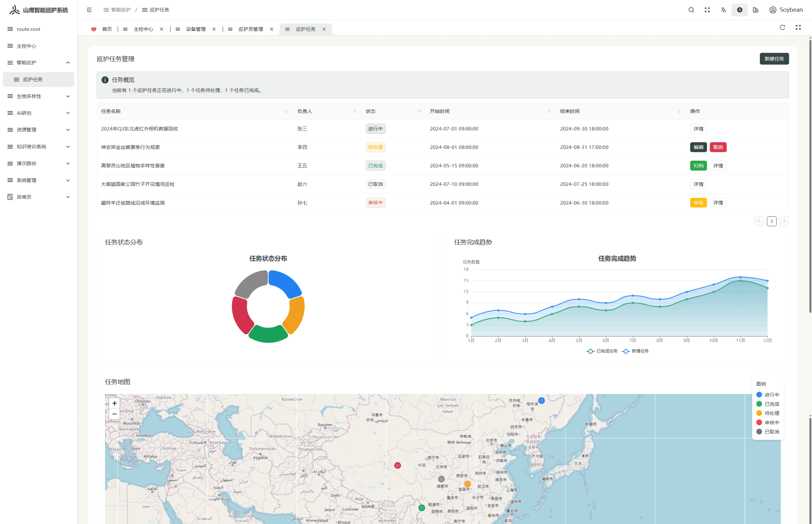Click the map zoom in button

pyautogui.click(x=114, y=403)
